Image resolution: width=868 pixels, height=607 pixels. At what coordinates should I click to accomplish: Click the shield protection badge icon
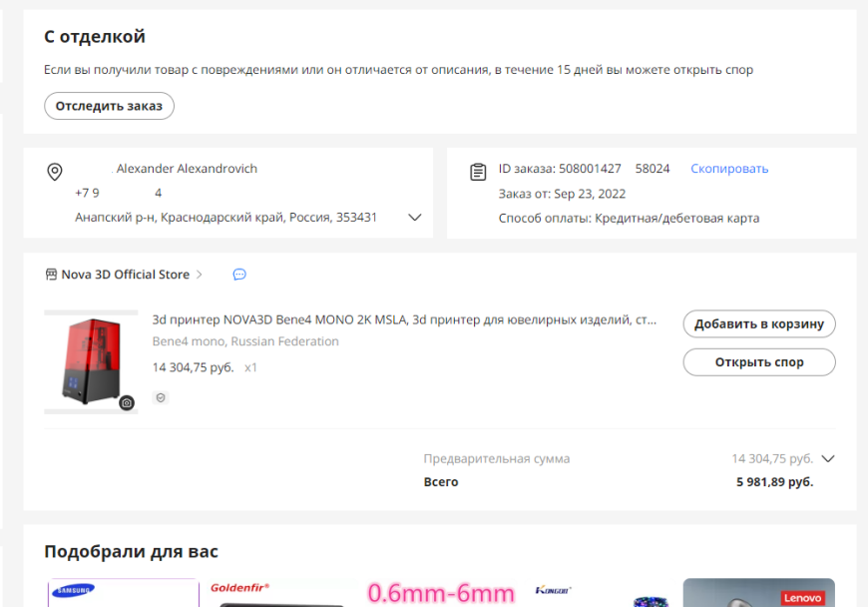[x=161, y=397]
